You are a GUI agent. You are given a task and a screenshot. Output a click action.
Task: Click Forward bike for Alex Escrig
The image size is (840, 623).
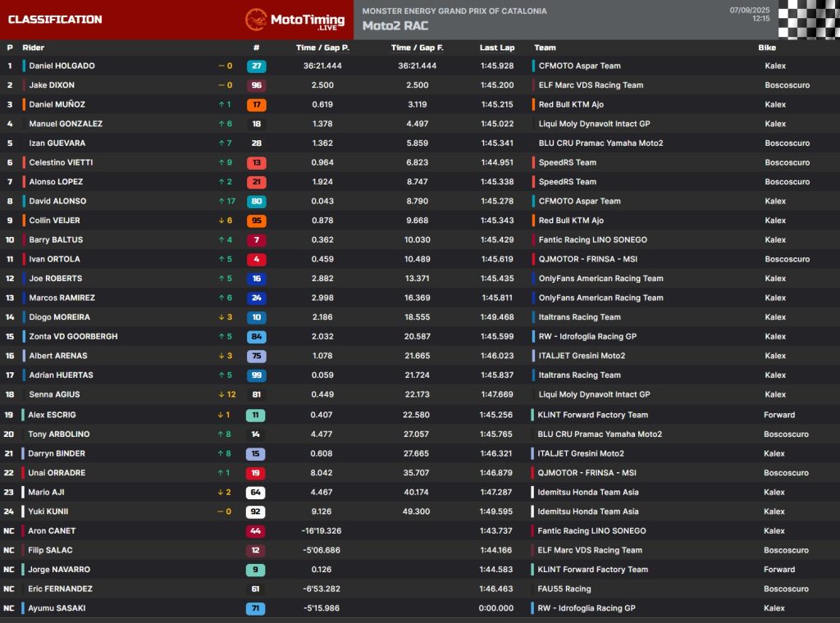[779, 415]
